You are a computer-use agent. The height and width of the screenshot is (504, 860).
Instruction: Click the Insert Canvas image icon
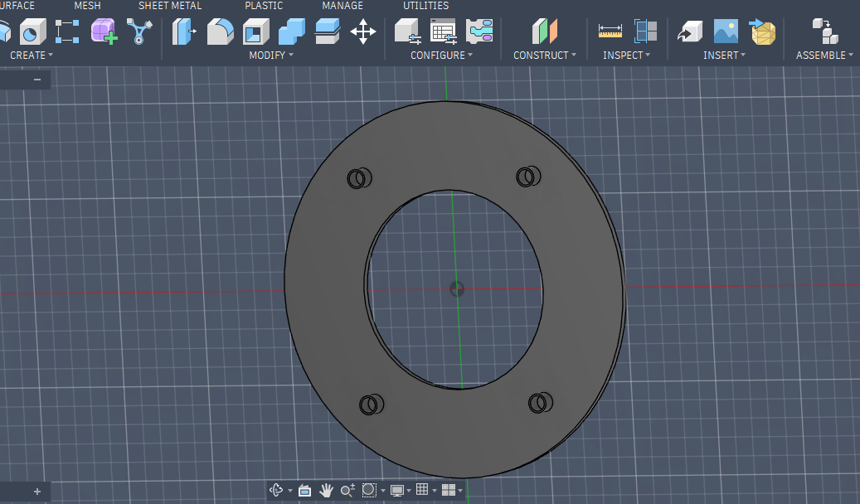click(x=726, y=31)
